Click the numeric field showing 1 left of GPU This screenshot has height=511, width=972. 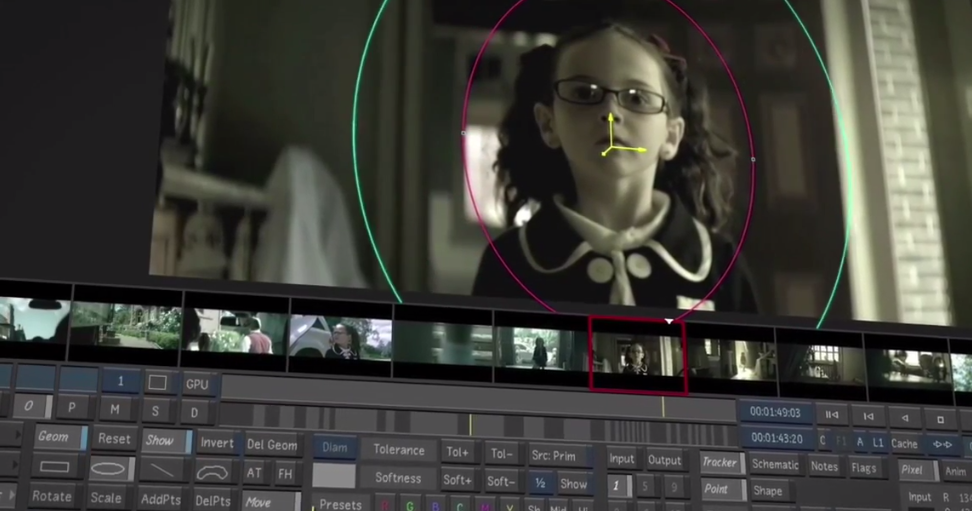pos(121,381)
